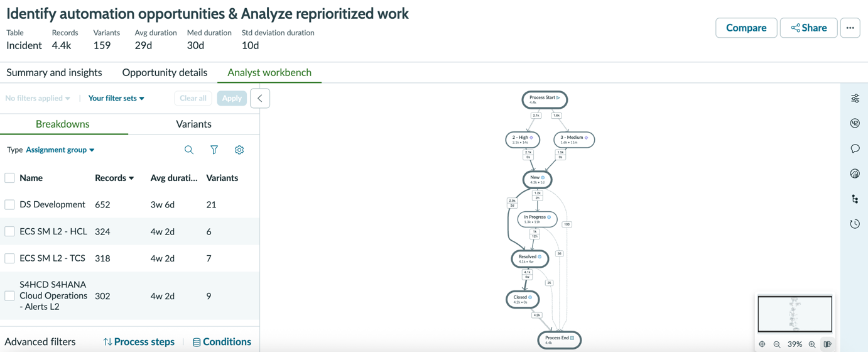Zoom in on the process map
Screen dimensions: 868x352
click(812, 344)
